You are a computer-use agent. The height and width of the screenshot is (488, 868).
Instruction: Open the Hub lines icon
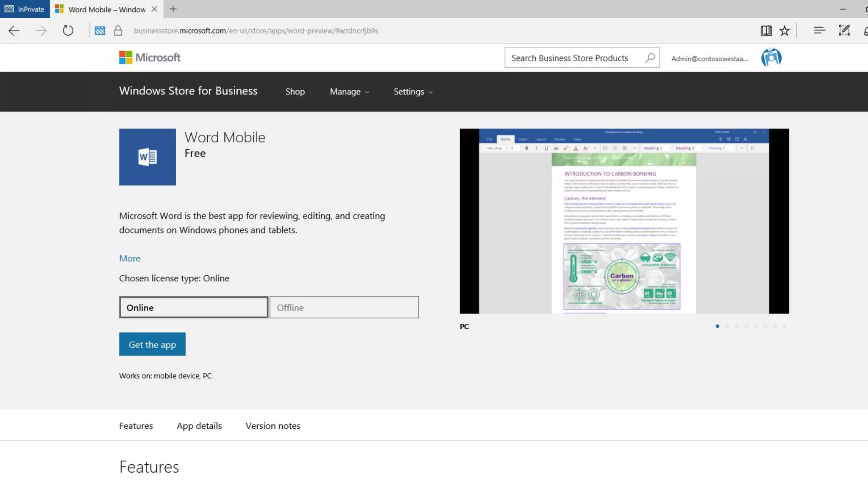pos(819,30)
